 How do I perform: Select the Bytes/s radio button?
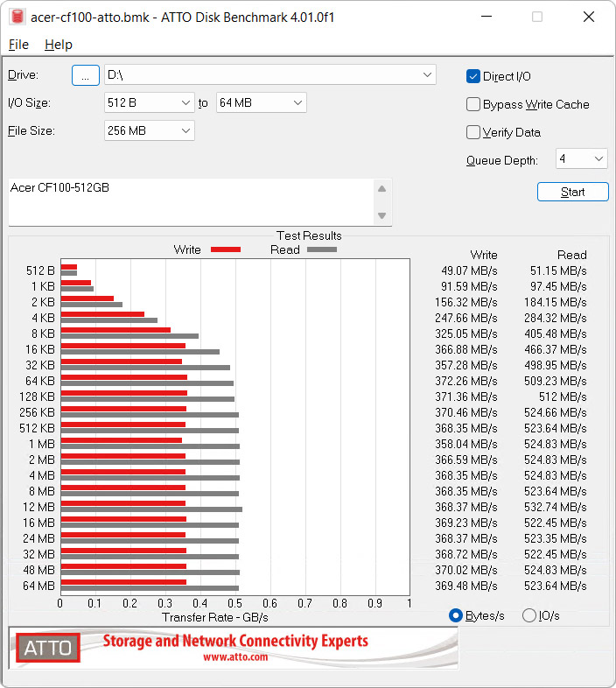(456, 615)
